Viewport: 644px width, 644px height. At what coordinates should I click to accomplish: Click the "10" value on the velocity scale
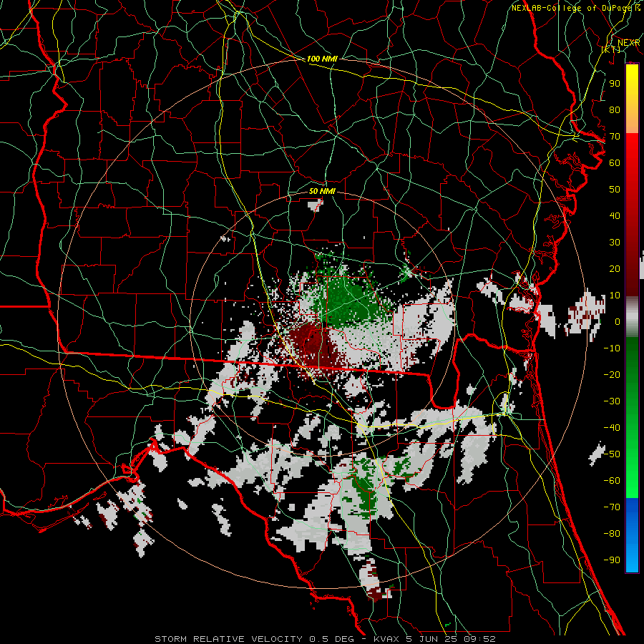click(615, 296)
